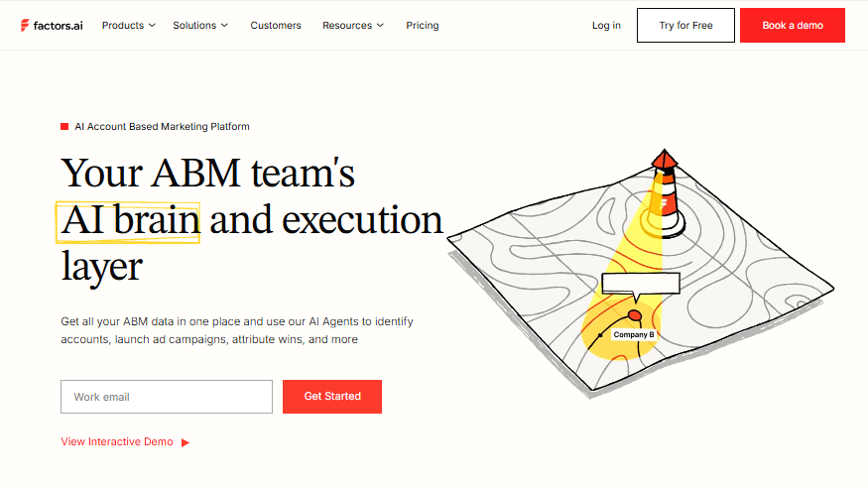This screenshot has width=868, height=486.
Task: Click the factors.ai logo
Action: pyautogui.click(x=52, y=26)
